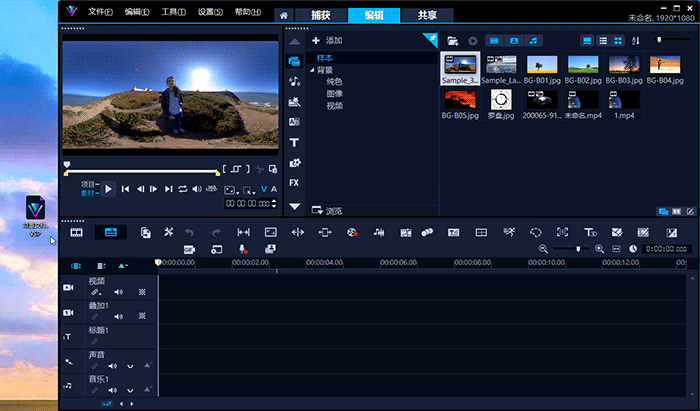The height and width of the screenshot is (411, 700).
Task: Expand the 声音 track chevron
Action: click(130, 366)
